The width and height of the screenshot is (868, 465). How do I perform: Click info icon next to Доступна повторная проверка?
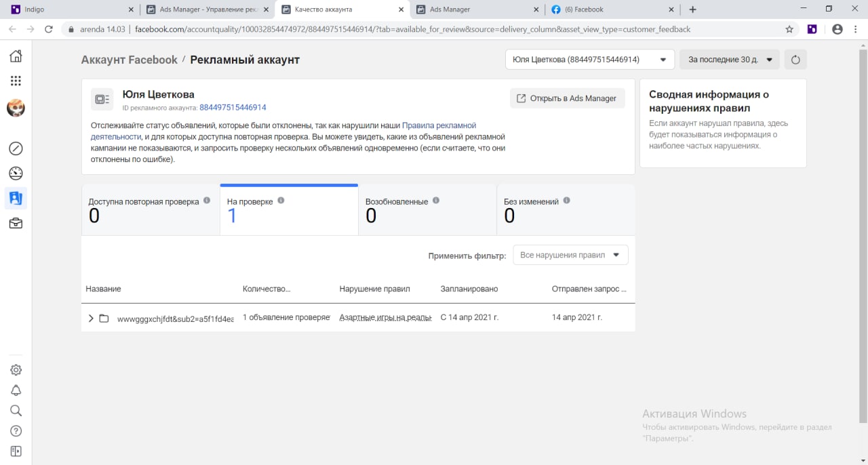207,201
